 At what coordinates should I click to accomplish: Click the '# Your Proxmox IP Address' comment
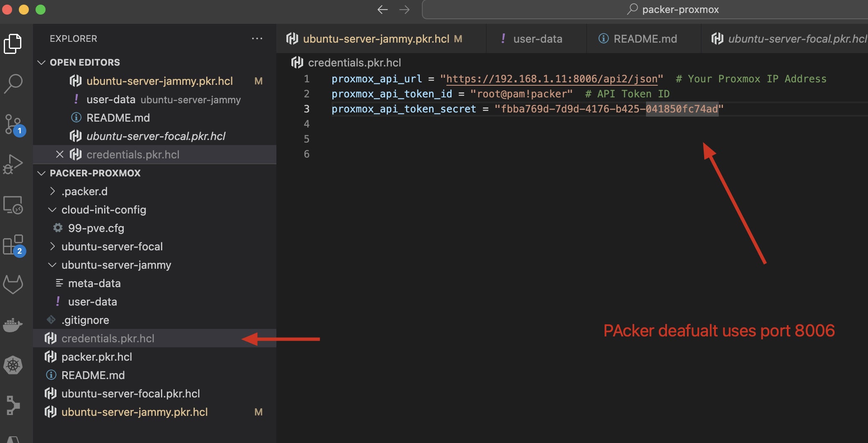751,79
